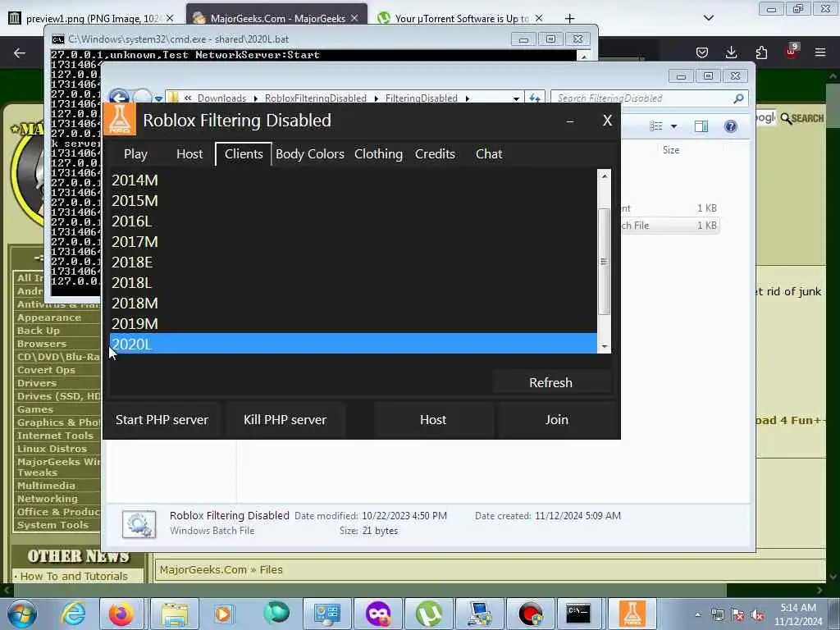
Task: Open the address bar history dropdown
Action: [516, 98]
